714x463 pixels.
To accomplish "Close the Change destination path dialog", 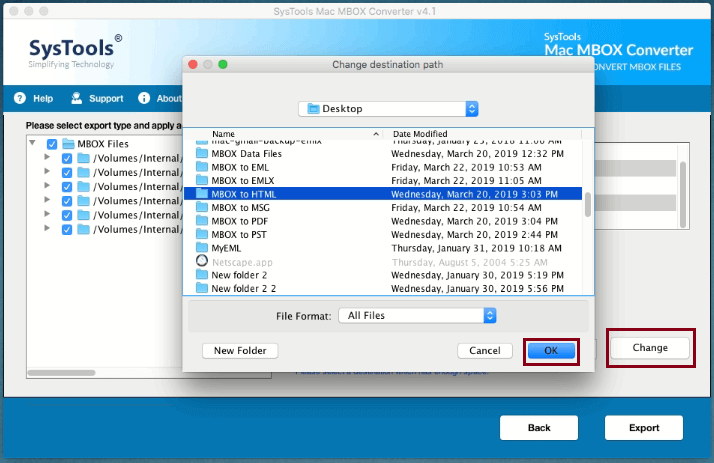I will 193,64.
